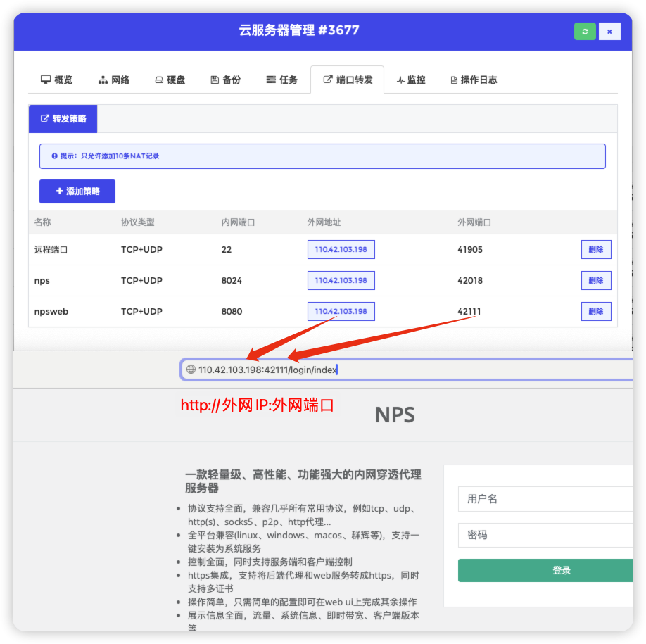Go to the 备份 backup tab
646x644 pixels.
(x=225, y=80)
